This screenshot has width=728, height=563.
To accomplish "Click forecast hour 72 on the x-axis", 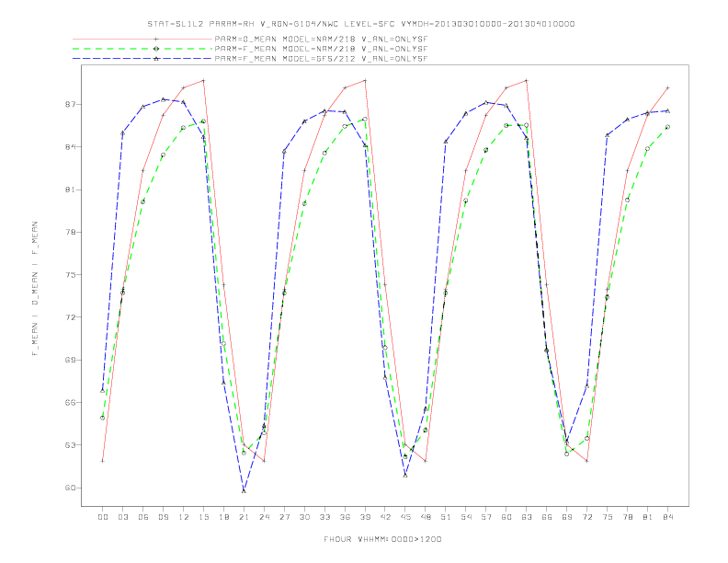I will click(587, 517).
